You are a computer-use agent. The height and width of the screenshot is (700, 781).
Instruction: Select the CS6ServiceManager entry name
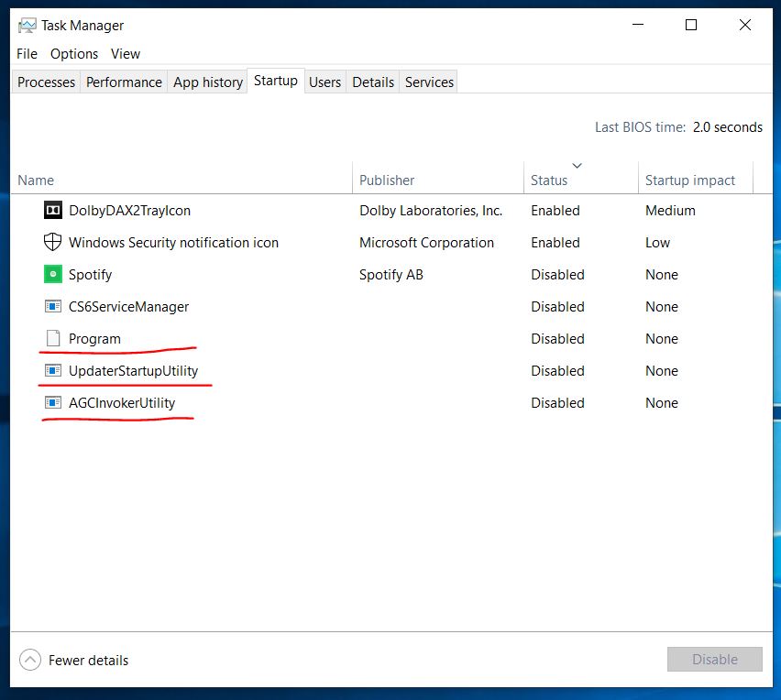click(128, 307)
